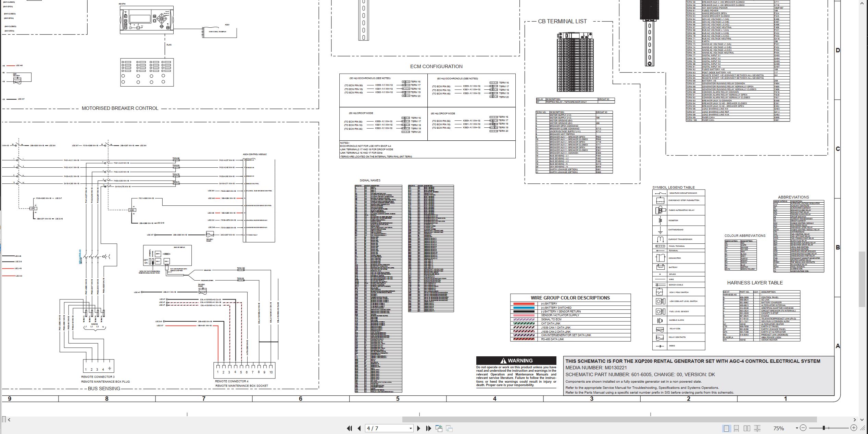Click the RS-485 DATA LINK legend entry
The image size is (868, 434).
[x=552, y=339]
